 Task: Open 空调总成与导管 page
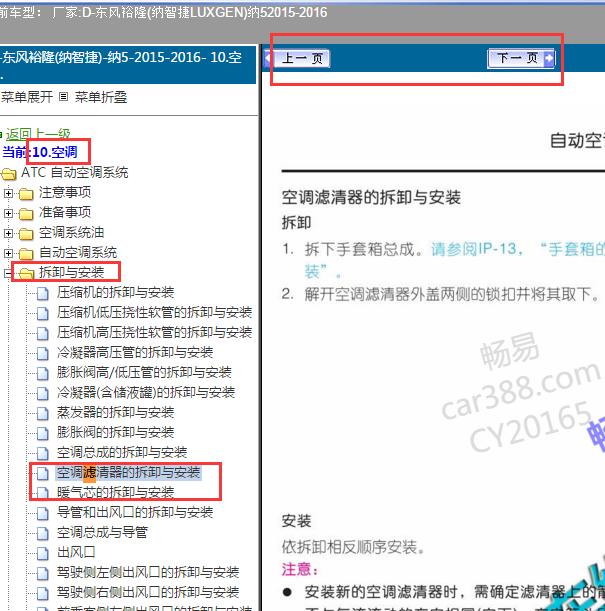102,532
